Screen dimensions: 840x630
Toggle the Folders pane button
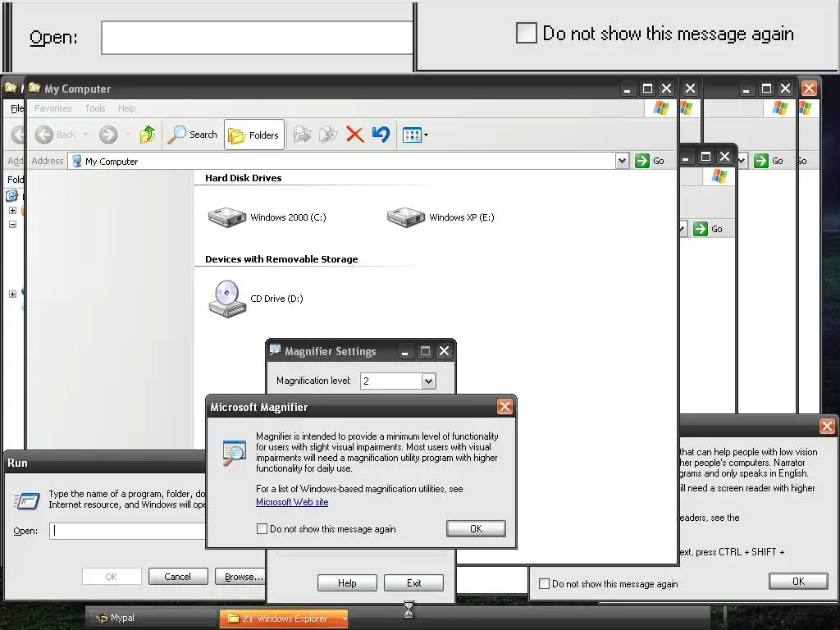coord(254,135)
